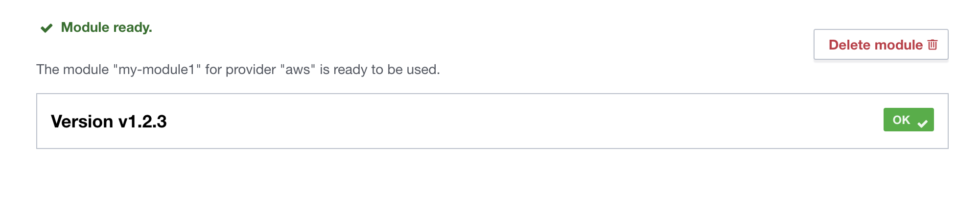Click the green checkmark beside Module ready
Image resolution: width=980 pixels, height=199 pixels.
point(47,28)
